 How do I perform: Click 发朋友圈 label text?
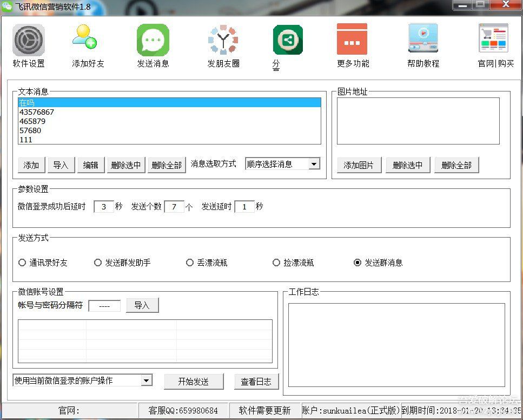(x=223, y=63)
